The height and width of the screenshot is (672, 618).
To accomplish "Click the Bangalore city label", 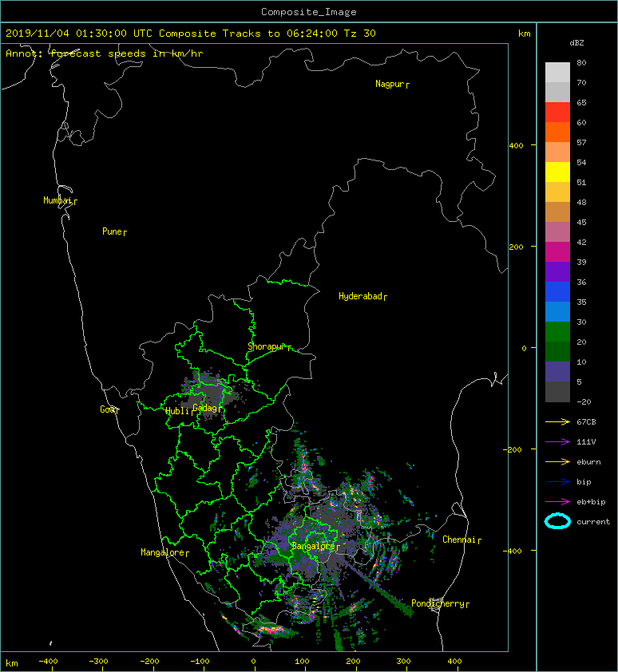I will 313,546.
